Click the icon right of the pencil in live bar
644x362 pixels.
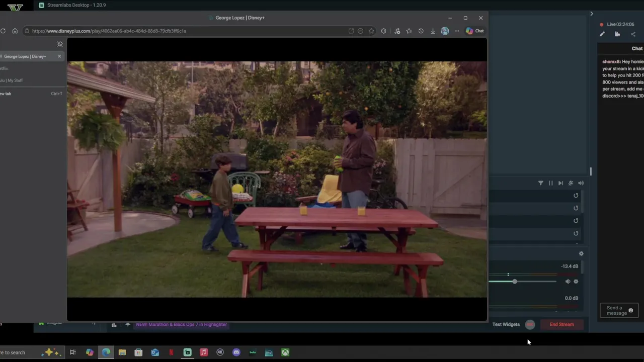pos(617,34)
